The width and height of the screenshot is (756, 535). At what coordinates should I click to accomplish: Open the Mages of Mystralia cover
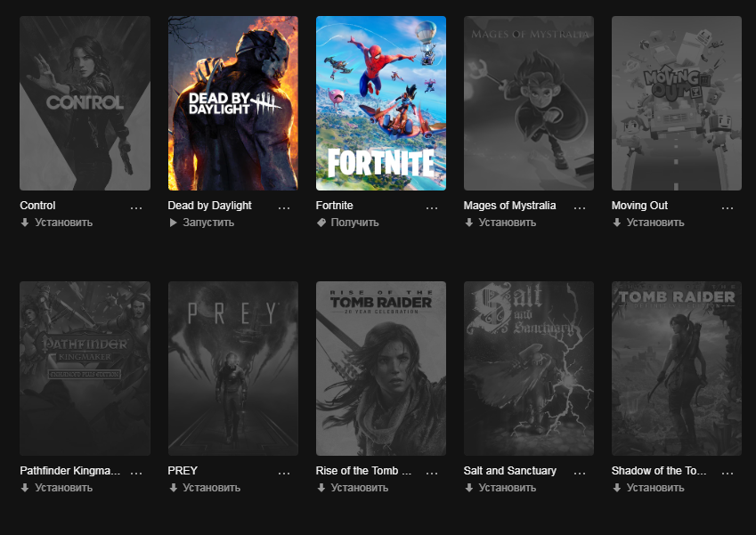[529, 103]
